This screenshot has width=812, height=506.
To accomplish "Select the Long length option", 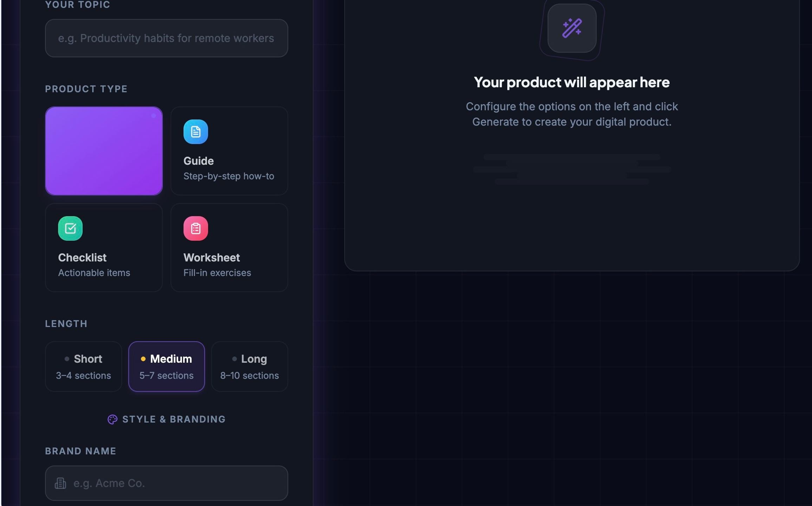I will click(x=249, y=366).
